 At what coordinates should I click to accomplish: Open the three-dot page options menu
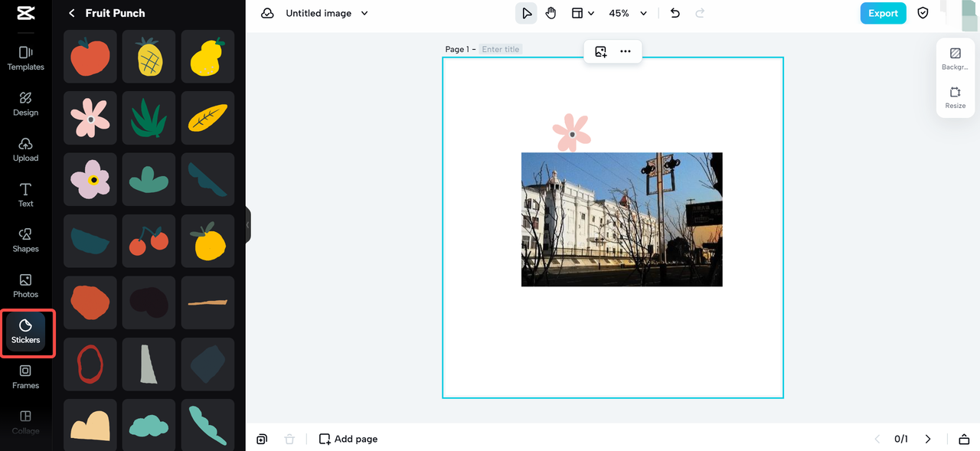click(x=626, y=51)
